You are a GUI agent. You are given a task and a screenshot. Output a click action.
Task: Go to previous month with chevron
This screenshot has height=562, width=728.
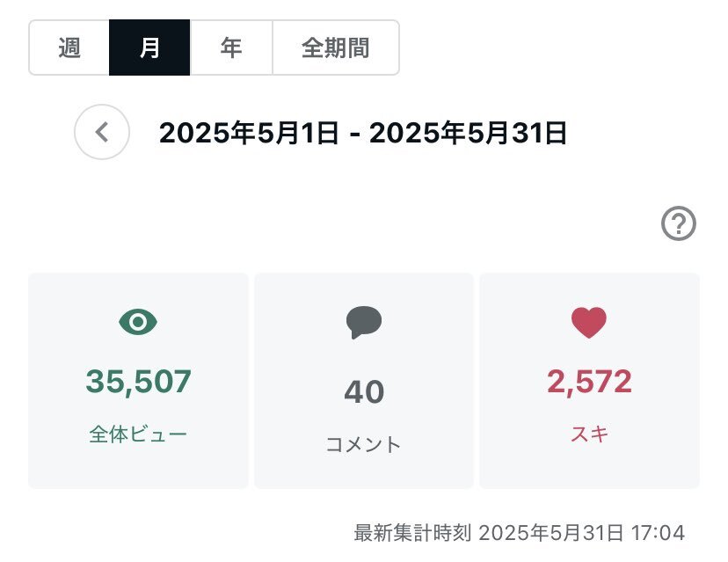click(102, 132)
